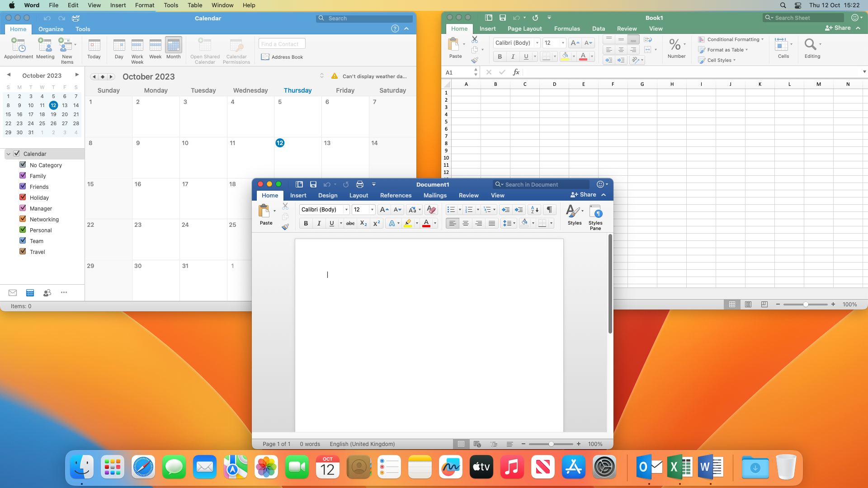This screenshot has height=488, width=868.
Task: Switch Calendar to Day view
Action: pyautogui.click(x=119, y=49)
